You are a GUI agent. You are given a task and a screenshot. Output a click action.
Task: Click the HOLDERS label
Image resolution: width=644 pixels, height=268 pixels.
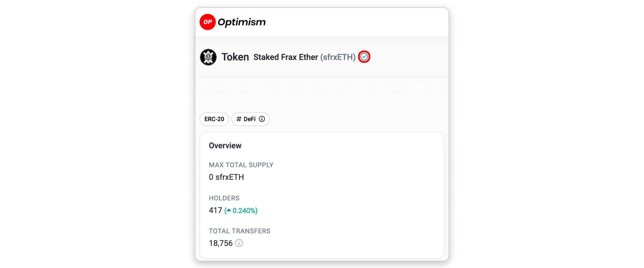(224, 198)
